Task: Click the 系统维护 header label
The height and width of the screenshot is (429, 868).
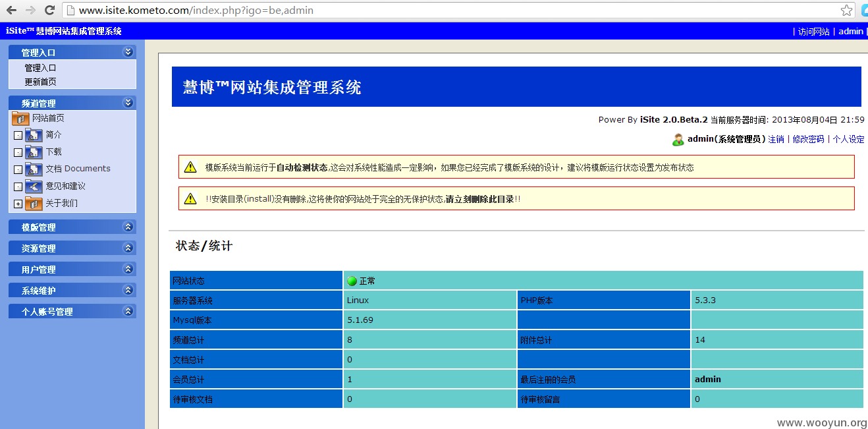Action: (x=38, y=291)
